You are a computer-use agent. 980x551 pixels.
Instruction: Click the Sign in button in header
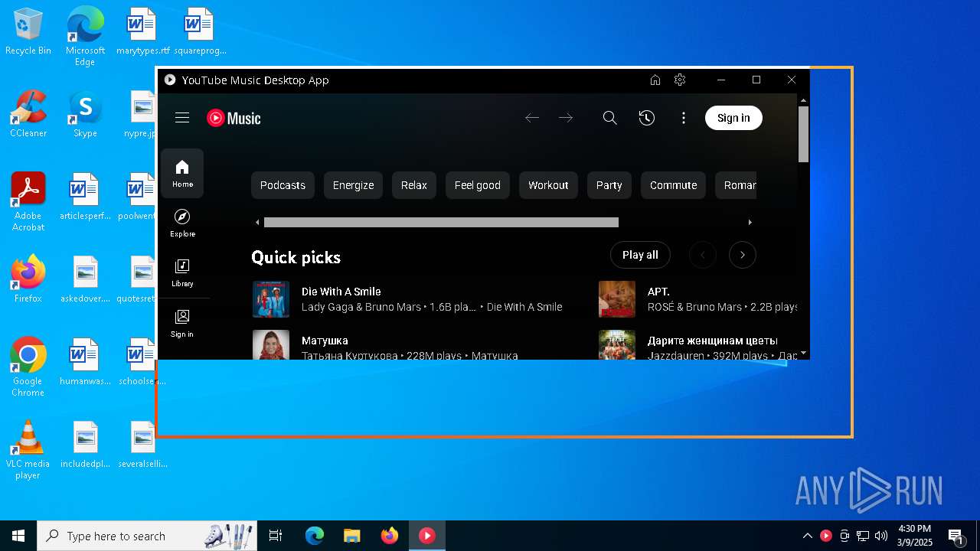tap(733, 118)
